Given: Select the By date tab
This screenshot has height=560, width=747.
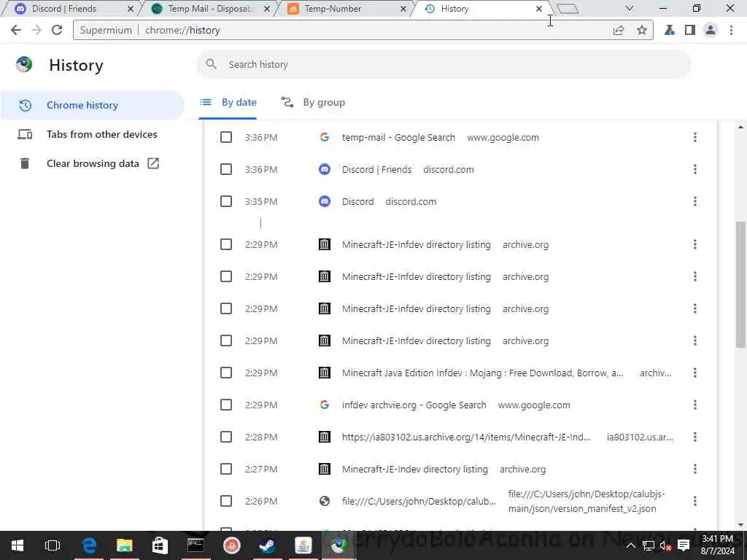Looking at the screenshot, I should pyautogui.click(x=228, y=102).
